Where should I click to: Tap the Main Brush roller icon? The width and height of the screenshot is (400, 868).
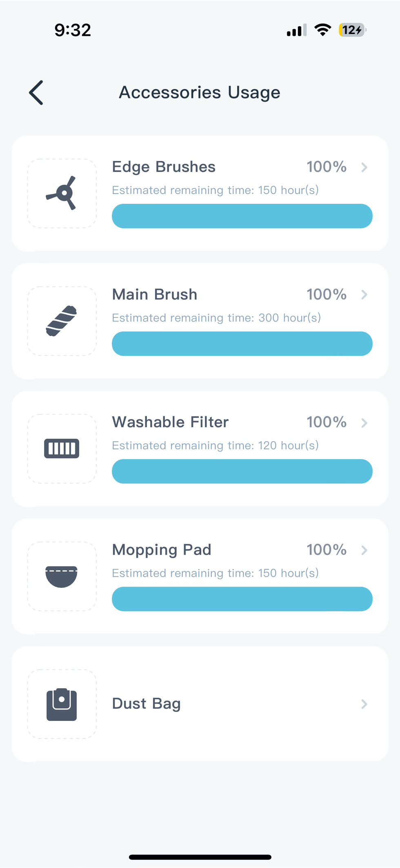click(62, 321)
